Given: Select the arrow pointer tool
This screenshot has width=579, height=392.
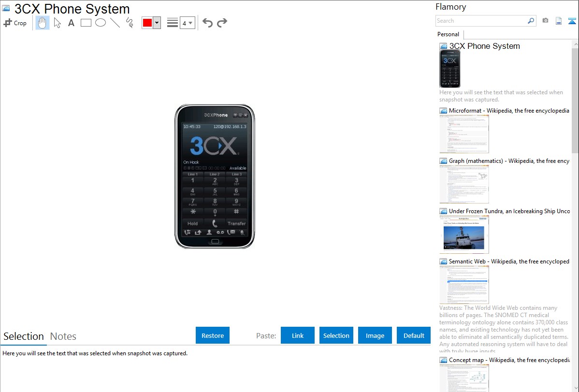Looking at the screenshot, I should click(57, 23).
